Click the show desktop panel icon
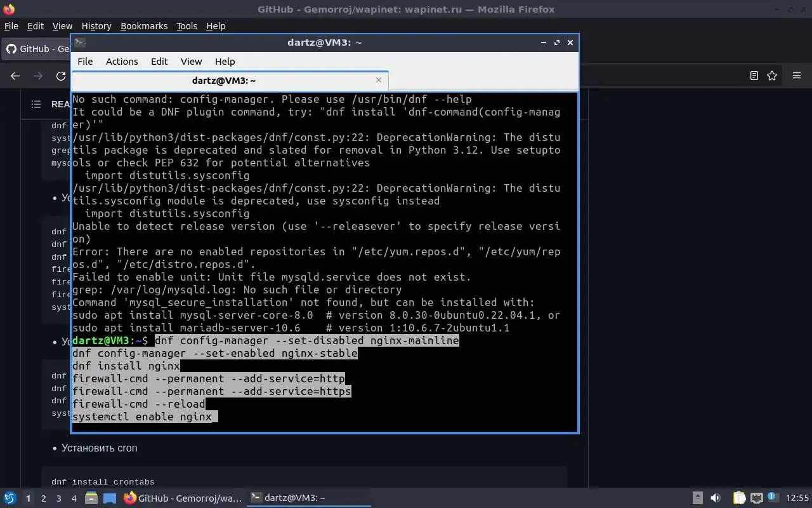This screenshot has width=812, height=508. 110,498
